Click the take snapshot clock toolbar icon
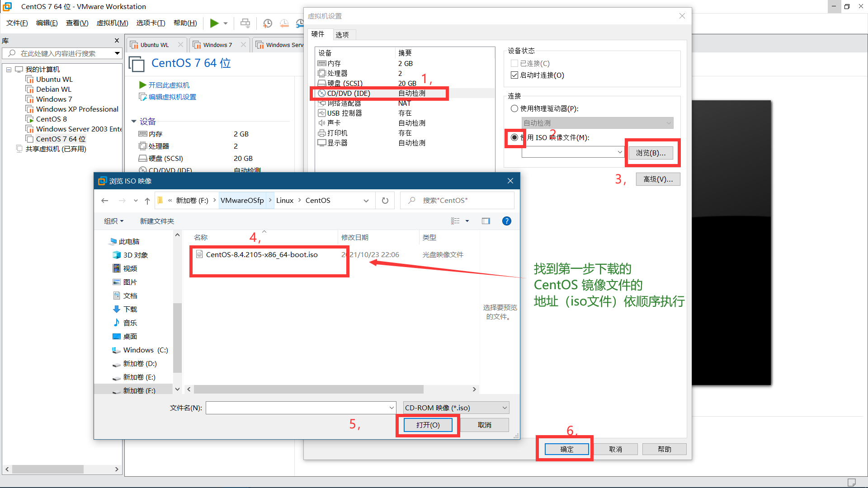The image size is (868, 488). 268,23
